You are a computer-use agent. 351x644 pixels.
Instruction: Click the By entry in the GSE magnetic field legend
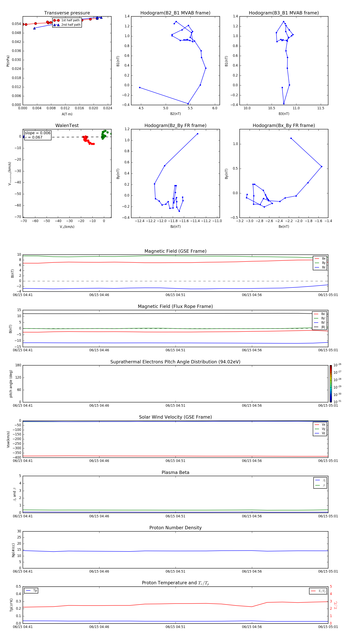pyautogui.click(x=320, y=263)
